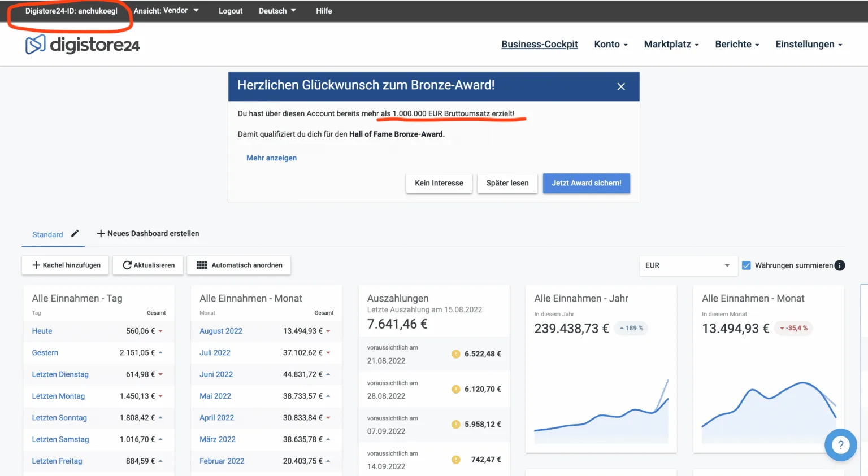Click the digistore24 logo

[x=83, y=45]
